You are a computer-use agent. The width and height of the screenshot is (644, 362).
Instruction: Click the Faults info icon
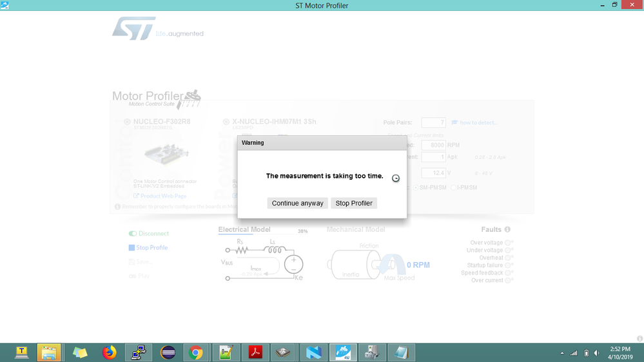point(507,229)
